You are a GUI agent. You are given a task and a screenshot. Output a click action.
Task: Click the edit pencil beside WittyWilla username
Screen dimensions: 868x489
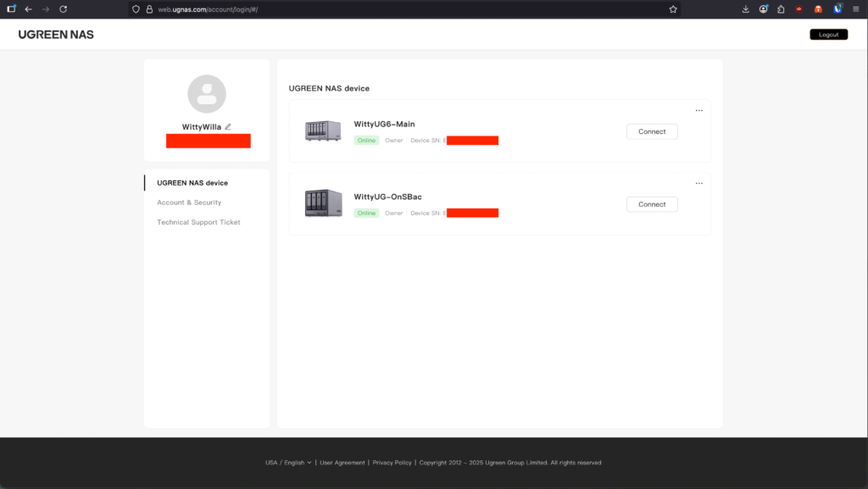point(228,126)
